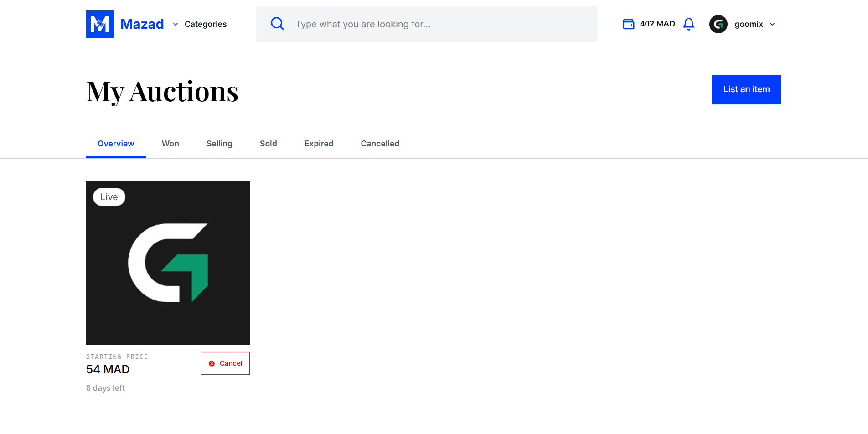868x434 pixels.
Task: Open the live auction item thumbnail
Action: pos(168,263)
